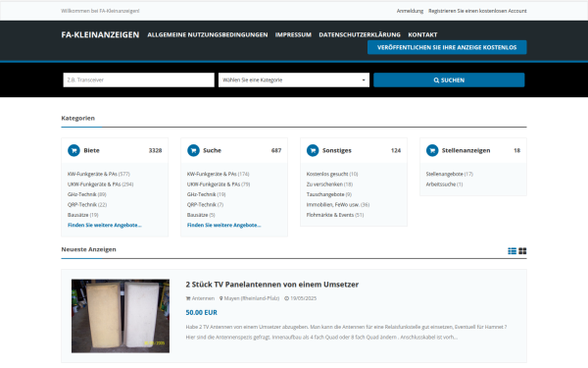Click the TV Panelantennen listing thumbnail
This screenshot has width=588, height=368.
click(121, 316)
